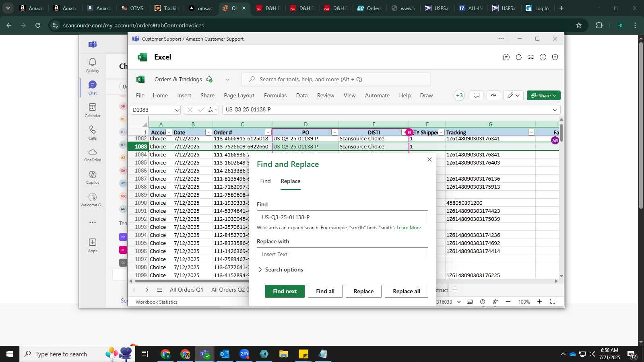Open the Comments button in ribbon
Viewport: 644px width, 362px height.
[477, 95]
